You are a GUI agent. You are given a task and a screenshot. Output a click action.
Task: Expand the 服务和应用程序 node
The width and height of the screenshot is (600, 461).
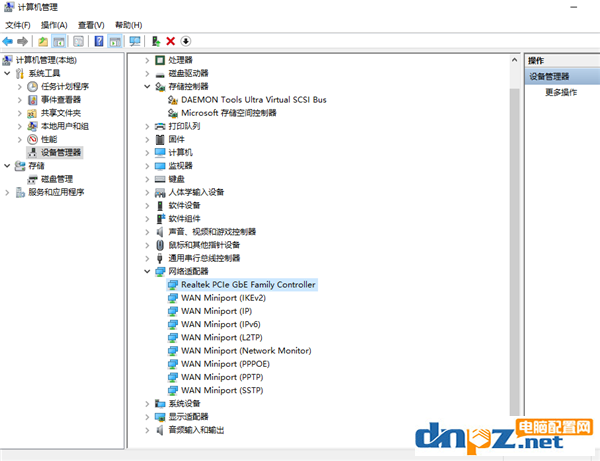pos(7,192)
